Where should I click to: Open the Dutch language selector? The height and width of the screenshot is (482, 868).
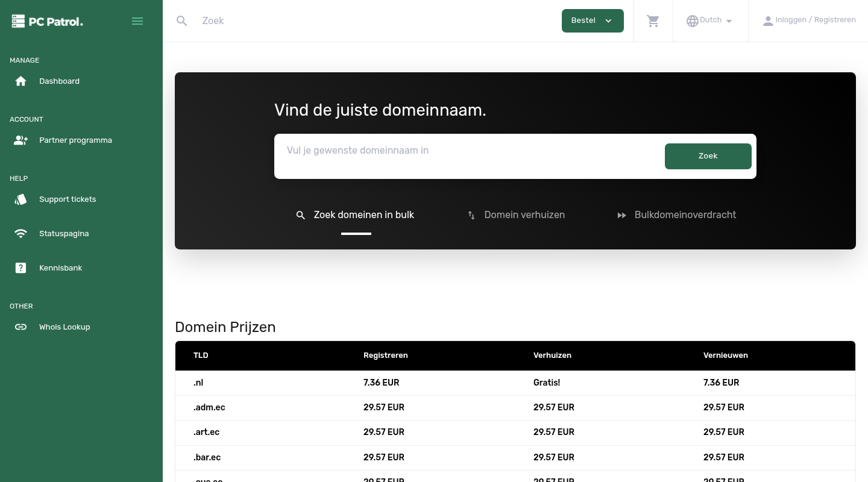710,20
